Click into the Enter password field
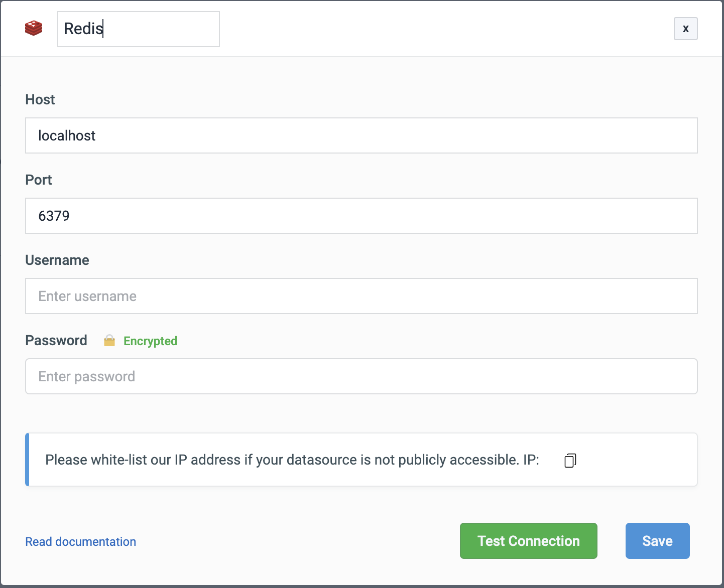Screen dimensions: 724x588 click(361, 376)
